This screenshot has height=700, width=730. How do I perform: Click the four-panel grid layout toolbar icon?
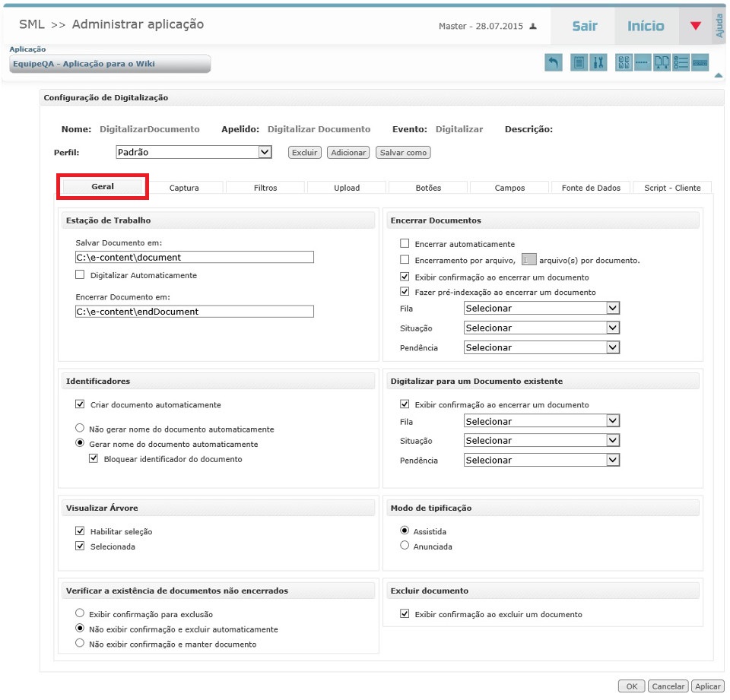[x=623, y=63]
